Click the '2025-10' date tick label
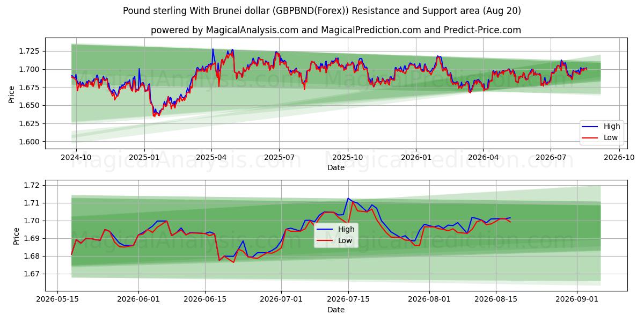Viewport: 644px width, 322px height. (x=347, y=157)
